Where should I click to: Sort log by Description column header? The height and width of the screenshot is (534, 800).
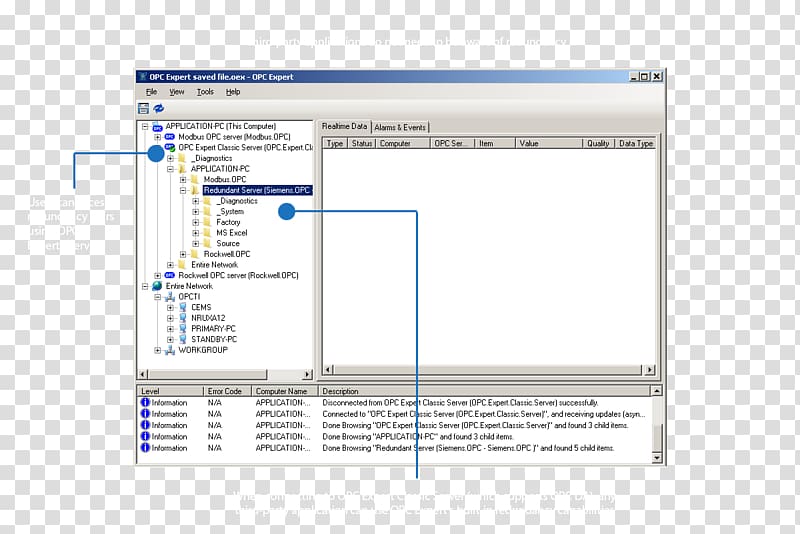485,391
